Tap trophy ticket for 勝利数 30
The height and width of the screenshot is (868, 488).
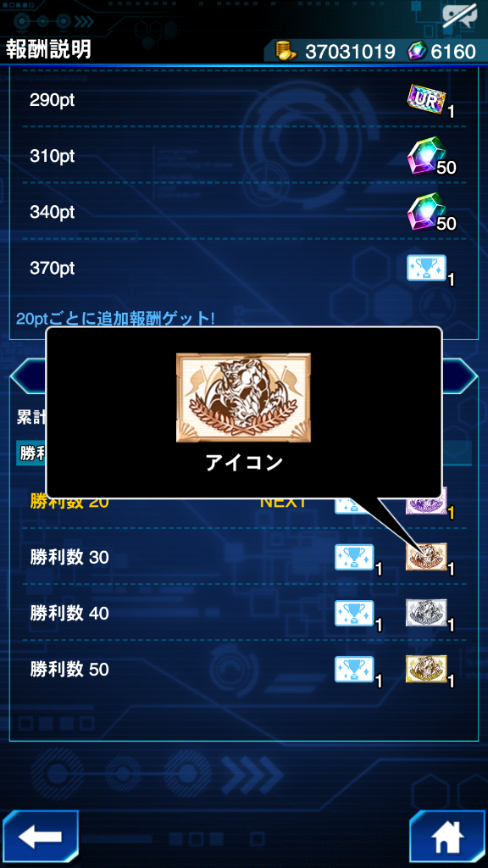(x=354, y=557)
